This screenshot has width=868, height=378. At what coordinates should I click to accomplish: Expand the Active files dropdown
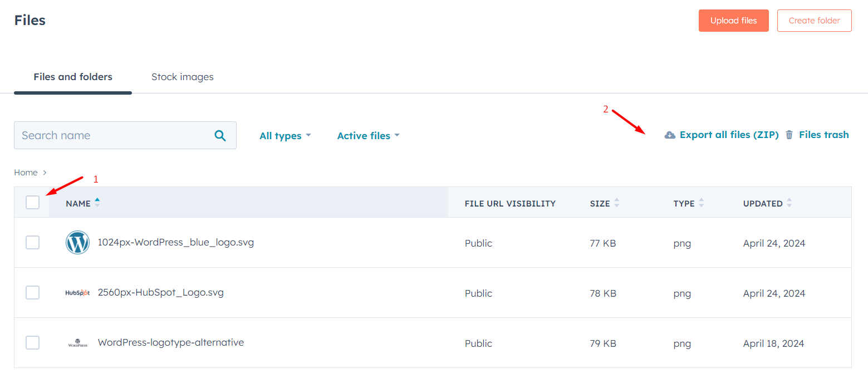pyautogui.click(x=368, y=136)
